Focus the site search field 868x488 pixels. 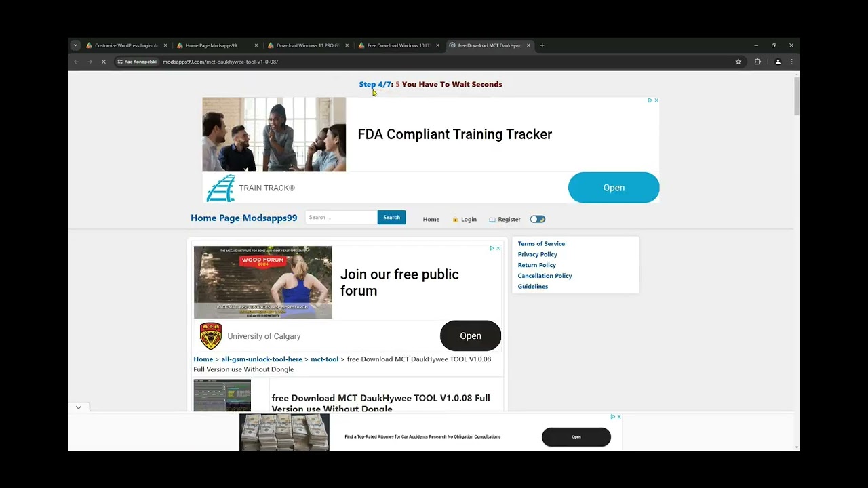coord(341,217)
